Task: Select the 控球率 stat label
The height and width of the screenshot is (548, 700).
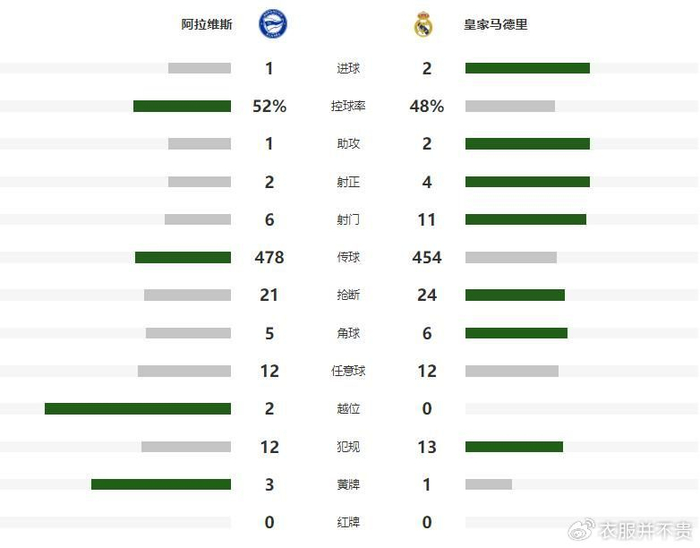Action: point(349,106)
